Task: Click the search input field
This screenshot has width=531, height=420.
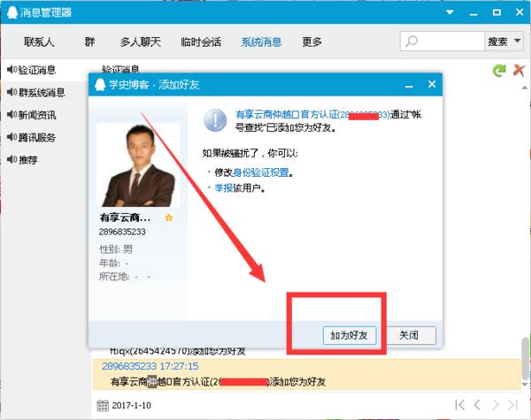Action: pos(442,42)
